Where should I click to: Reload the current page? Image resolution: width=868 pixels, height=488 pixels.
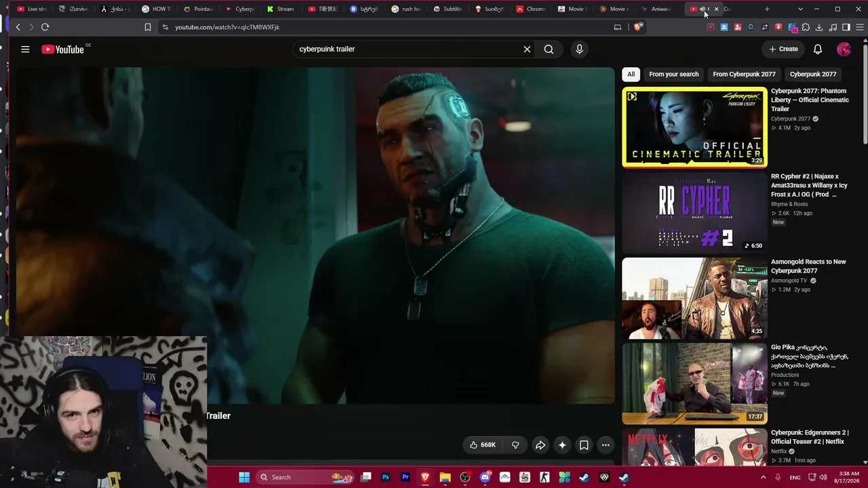point(45,27)
